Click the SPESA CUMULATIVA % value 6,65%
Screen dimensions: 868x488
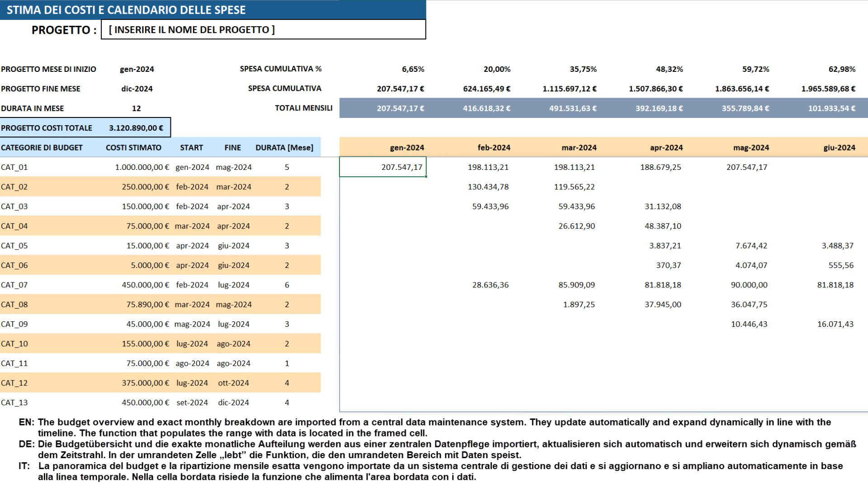[413, 69]
